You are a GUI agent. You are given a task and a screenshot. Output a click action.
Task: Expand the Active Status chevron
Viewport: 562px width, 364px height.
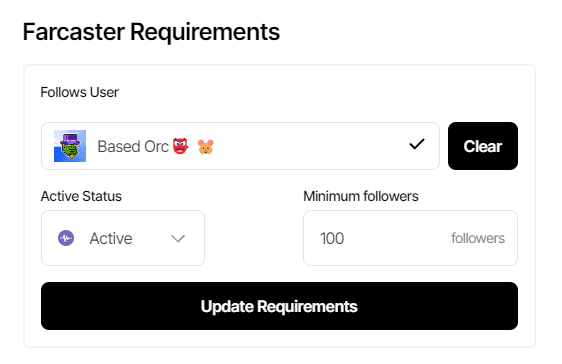click(178, 238)
